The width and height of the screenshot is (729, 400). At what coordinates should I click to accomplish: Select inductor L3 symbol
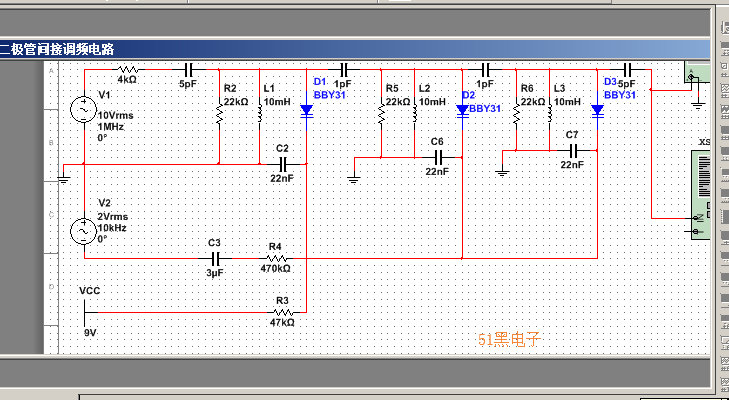[x=550, y=112]
